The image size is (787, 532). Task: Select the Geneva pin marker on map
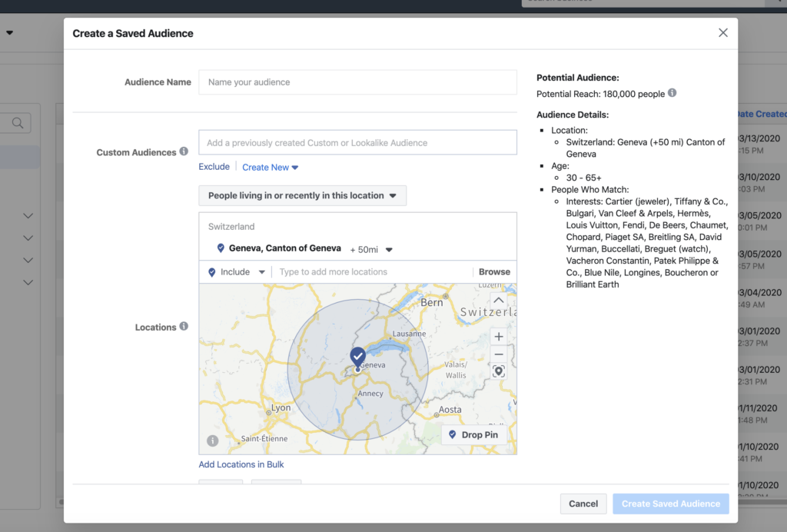click(x=357, y=357)
